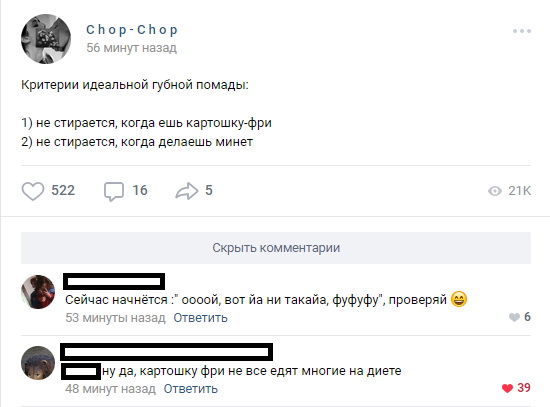Image resolution: width=550 pixels, height=407 pixels.
Task: Click Ответить under the second comment
Action: pyautogui.click(x=190, y=389)
